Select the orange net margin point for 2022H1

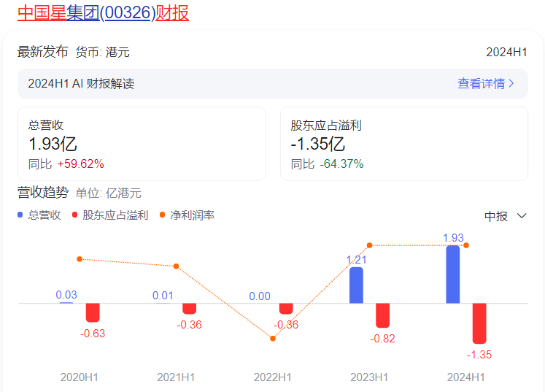(273, 339)
